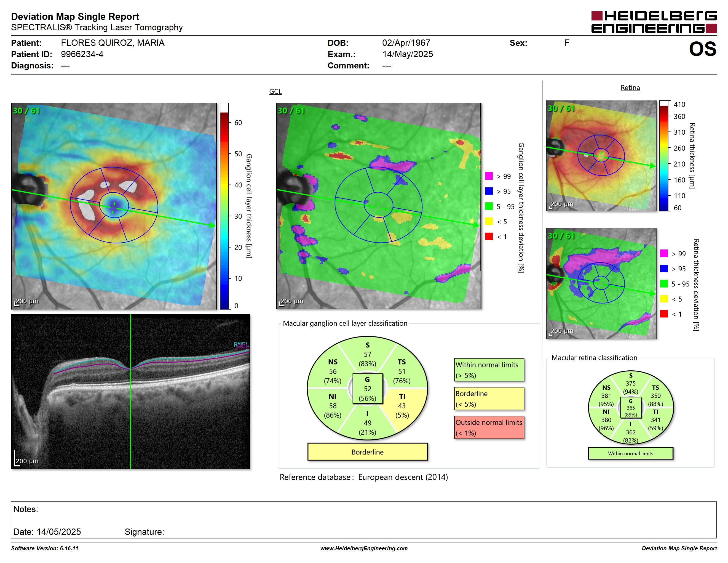728x563 pixels.
Task: Click the Heidelberg Engineering logo
Action: 654,22
